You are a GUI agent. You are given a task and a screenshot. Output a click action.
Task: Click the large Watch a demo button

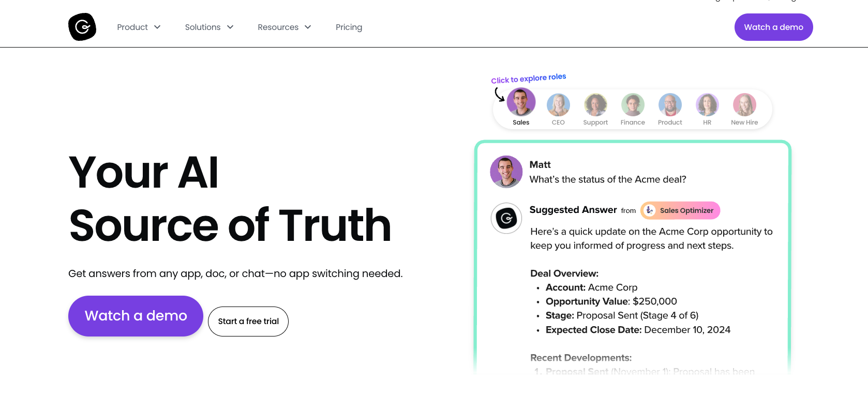point(136,316)
